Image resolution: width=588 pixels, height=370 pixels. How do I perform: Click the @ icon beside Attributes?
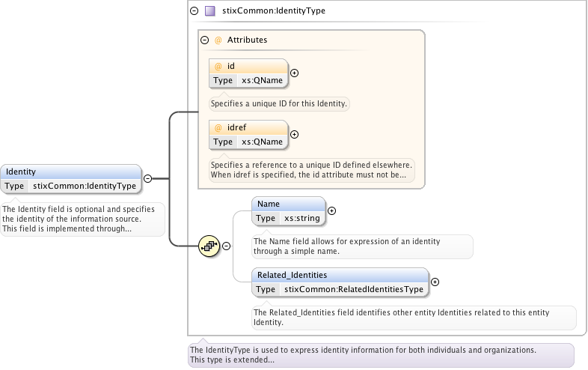pos(218,40)
